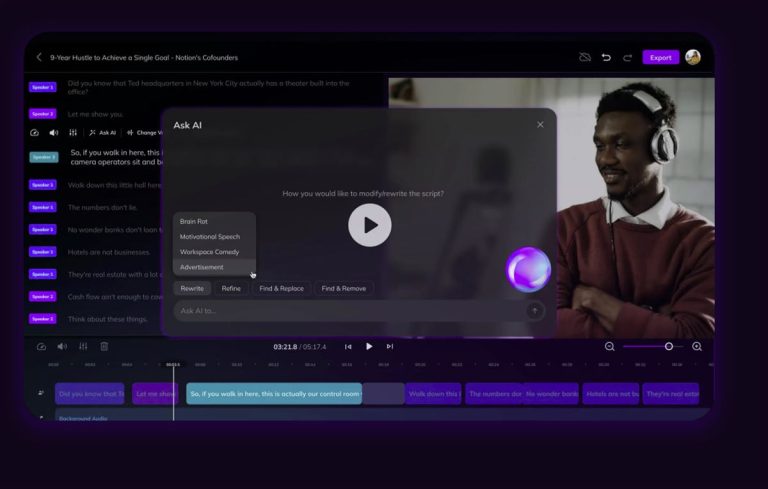The image size is (768, 489).
Task: Undo the last edit
Action: click(606, 58)
